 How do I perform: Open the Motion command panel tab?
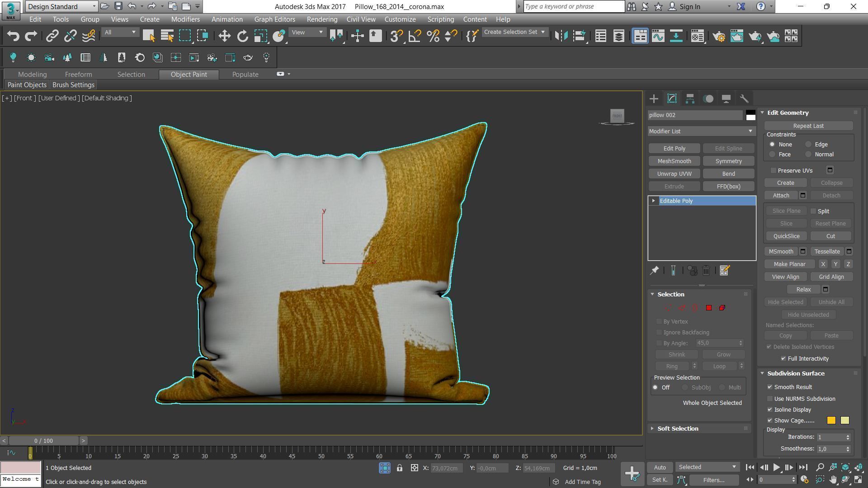708,99
